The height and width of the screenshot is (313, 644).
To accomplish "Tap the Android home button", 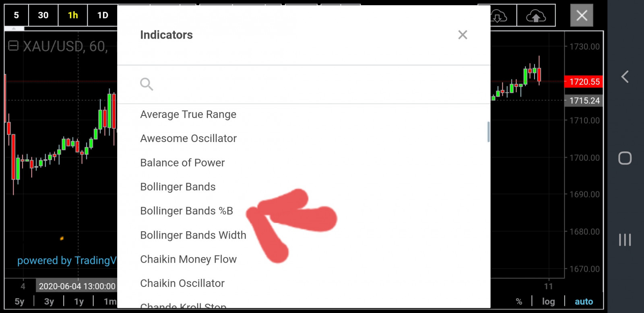I will [x=625, y=158].
